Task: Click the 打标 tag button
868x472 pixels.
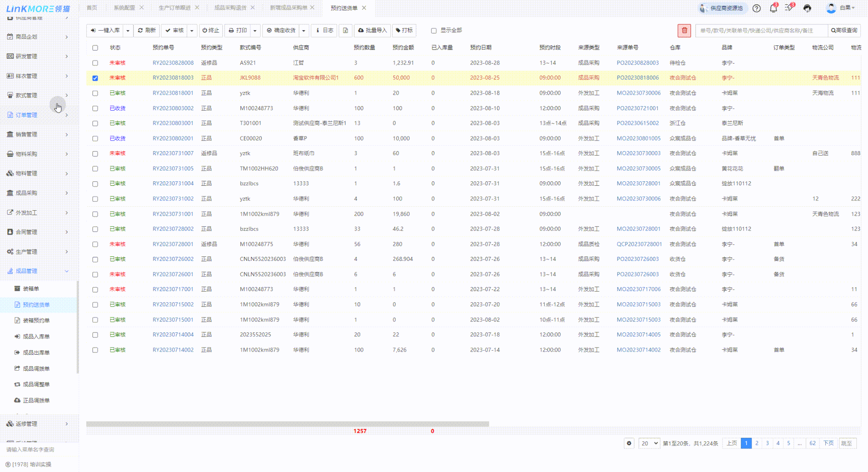Action: pyautogui.click(x=404, y=31)
